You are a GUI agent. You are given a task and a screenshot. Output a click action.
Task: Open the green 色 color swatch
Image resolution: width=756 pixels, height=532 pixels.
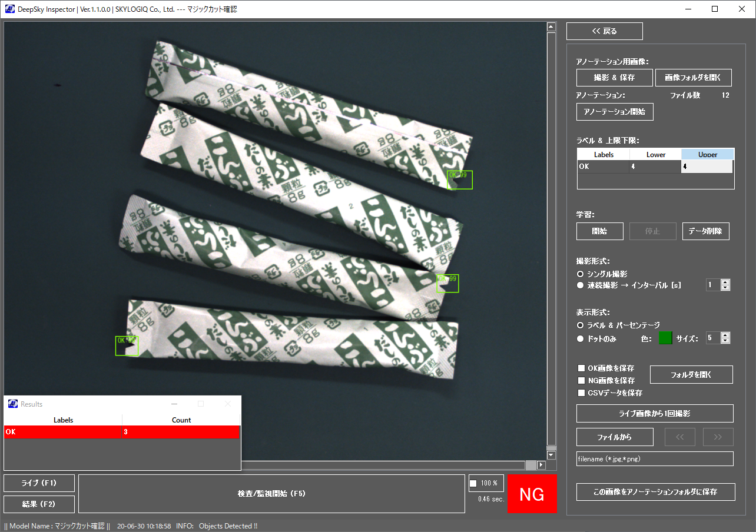tap(665, 338)
